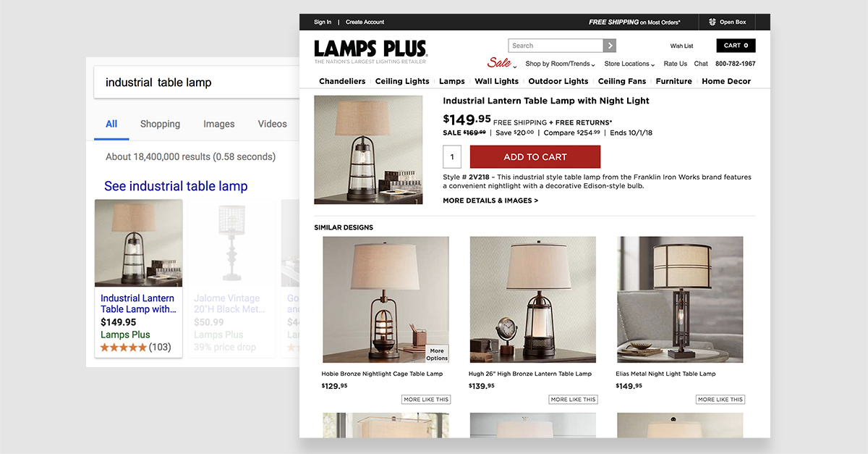868x454 pixels.
Task: Click the Lamps Plus site search field
Action: click(556, 46)
